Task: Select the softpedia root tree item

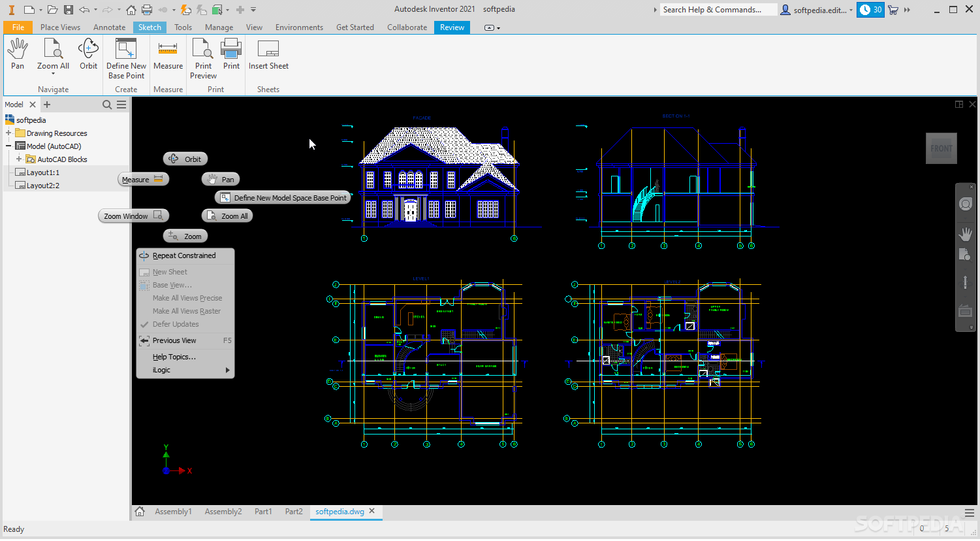Action: coord(31,120)
